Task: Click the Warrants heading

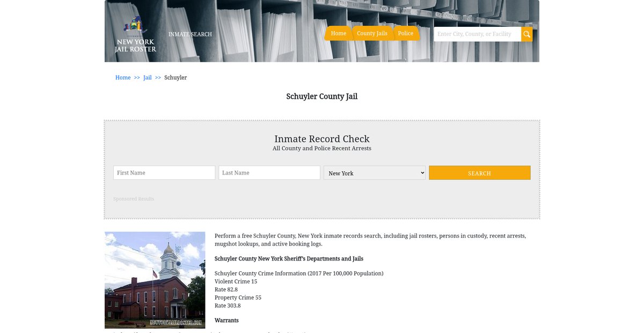Action: 226,320
